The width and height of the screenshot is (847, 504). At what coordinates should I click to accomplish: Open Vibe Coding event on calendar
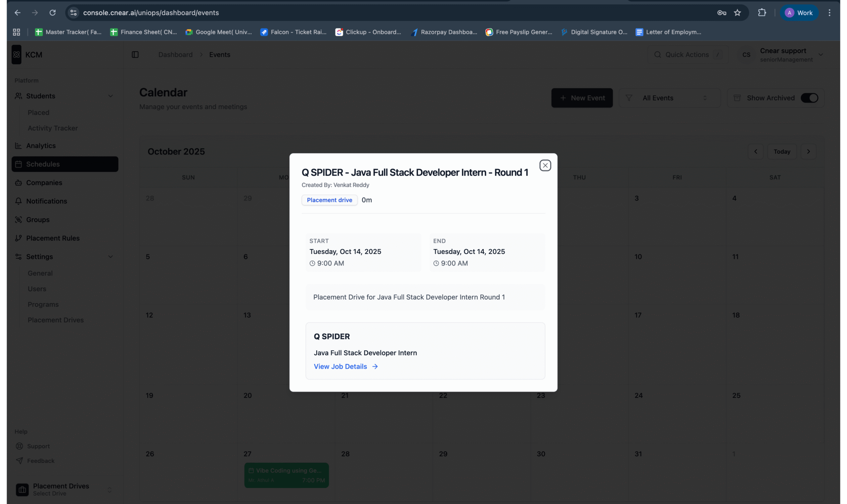pos(286,475)
